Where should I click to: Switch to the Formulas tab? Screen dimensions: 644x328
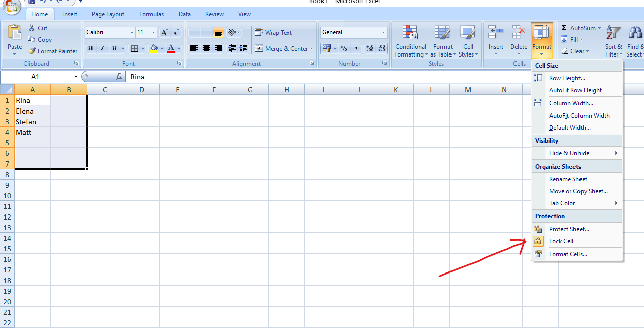(151, 14)
